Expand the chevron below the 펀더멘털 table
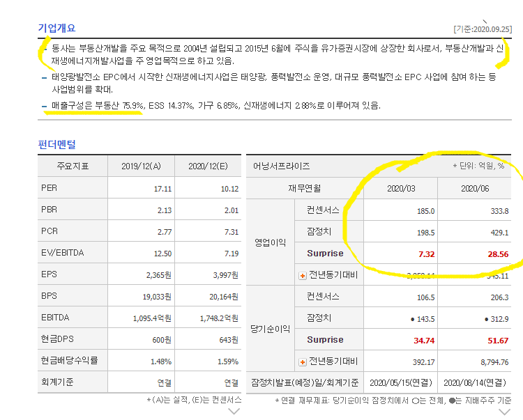523x420 pixels. pos(234,412)
